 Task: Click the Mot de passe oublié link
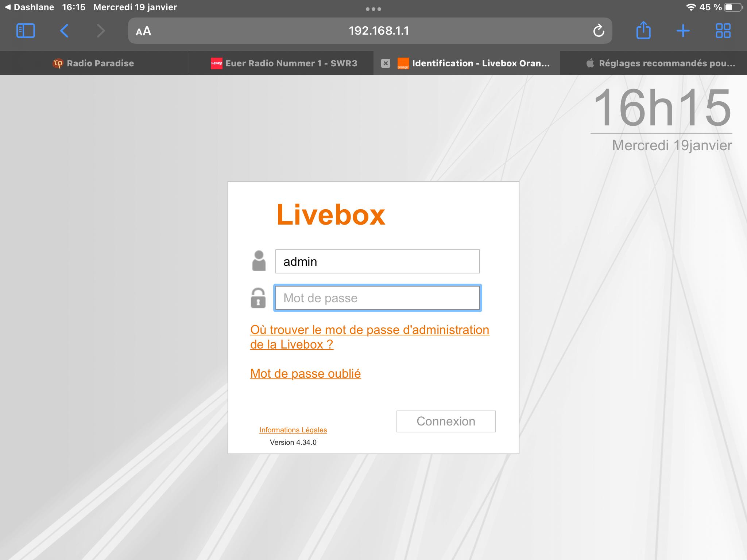[x=305, y=374]
